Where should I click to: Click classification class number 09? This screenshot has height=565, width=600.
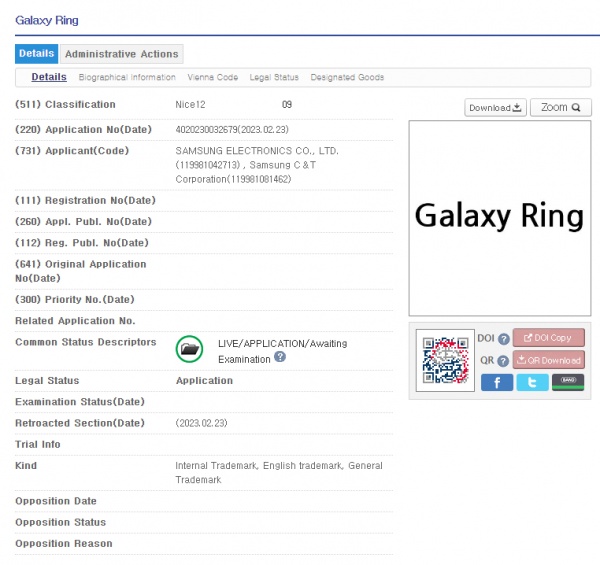[x=287, y=104]
